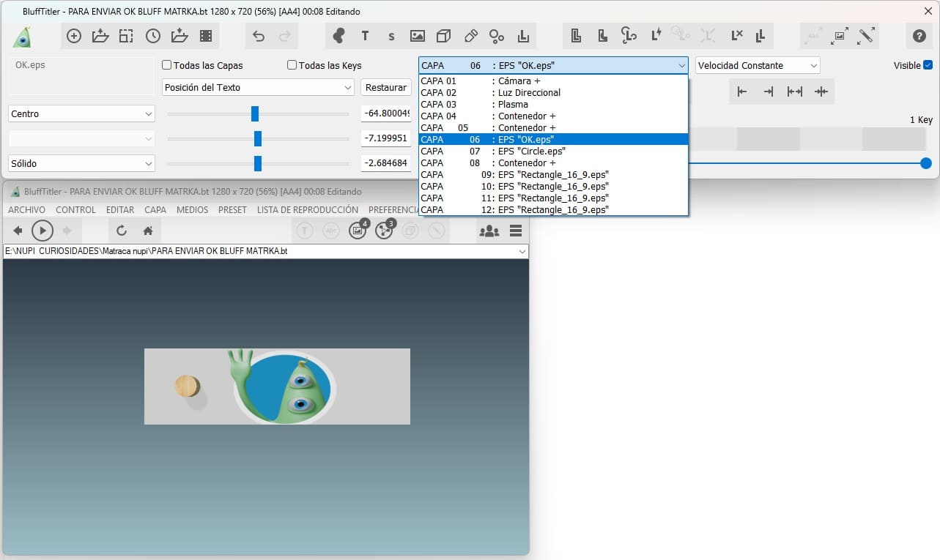This screenshot has width=940, height=560.
Task: Click the folder icon beside the plus-circle icon
Action: 100,36
